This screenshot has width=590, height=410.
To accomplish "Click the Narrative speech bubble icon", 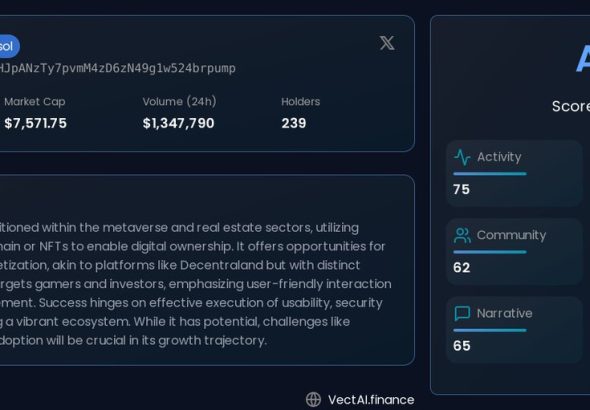I will [x=462, y=313].
